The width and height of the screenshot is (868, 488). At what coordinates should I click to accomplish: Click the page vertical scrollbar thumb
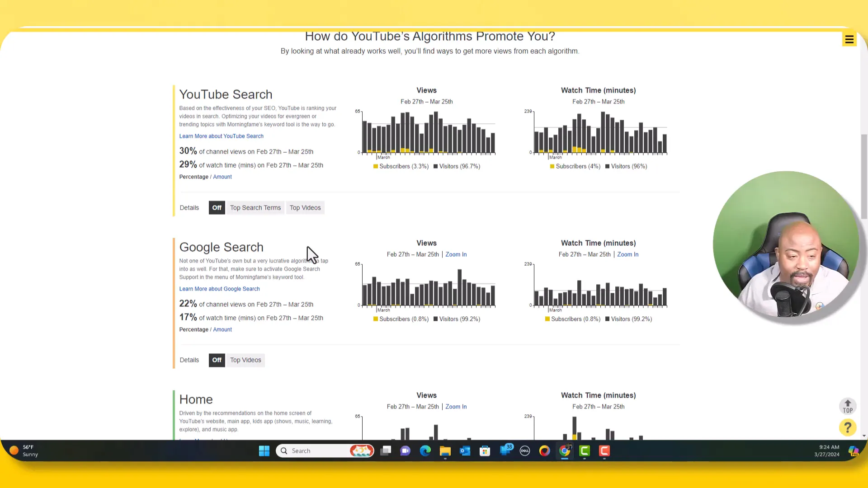pos(864,176)
